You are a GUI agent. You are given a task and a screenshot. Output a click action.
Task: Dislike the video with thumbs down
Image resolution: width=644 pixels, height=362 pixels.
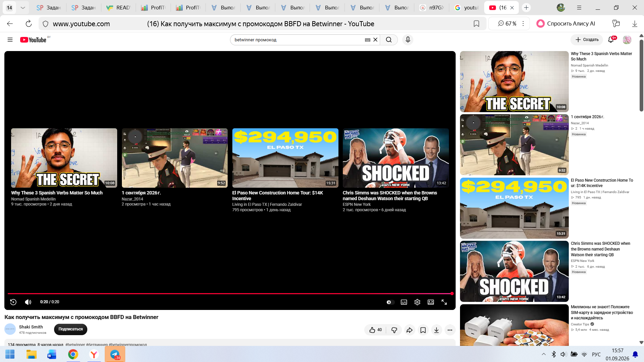[x=394, y=330]
